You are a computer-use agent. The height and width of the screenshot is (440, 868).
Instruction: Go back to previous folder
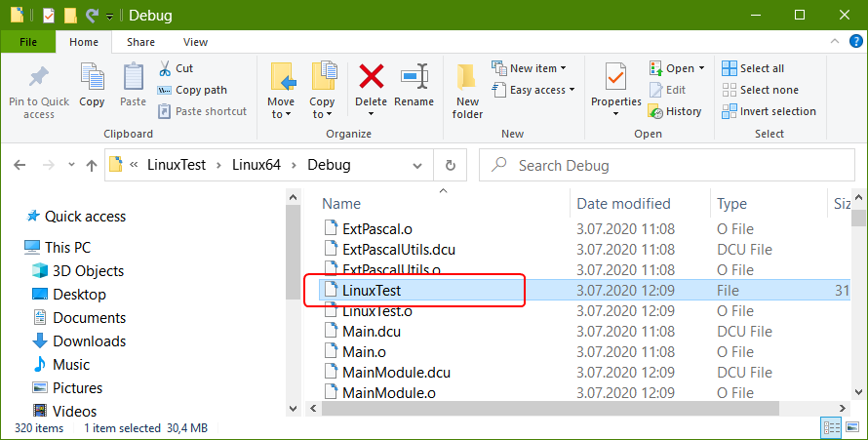(x=20, y=165)
